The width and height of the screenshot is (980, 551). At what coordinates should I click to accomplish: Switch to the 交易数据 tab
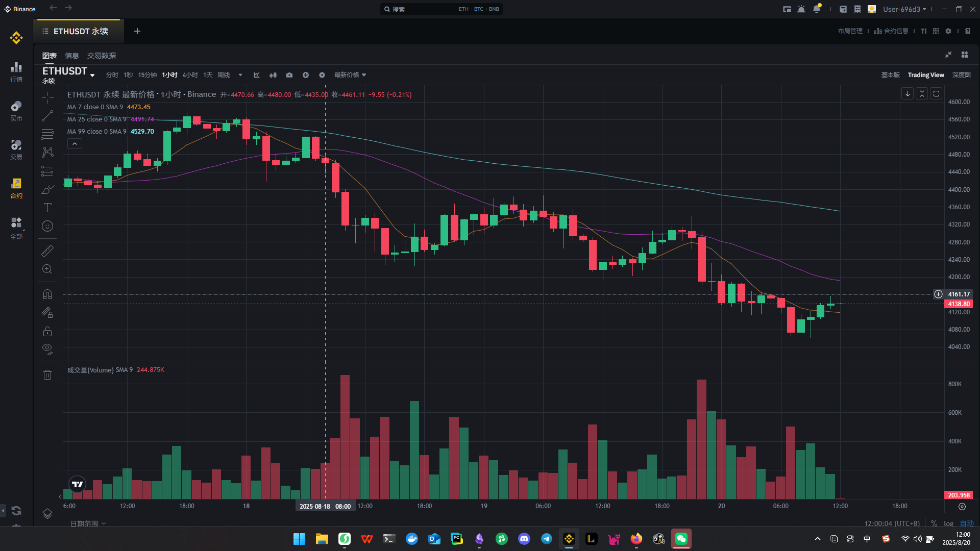pyautogui.click(x=102, y=56)
